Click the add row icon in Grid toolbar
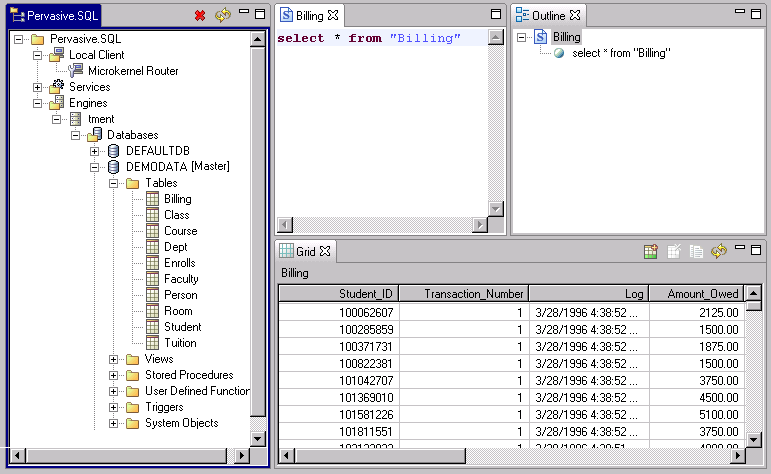 point(651,252)
